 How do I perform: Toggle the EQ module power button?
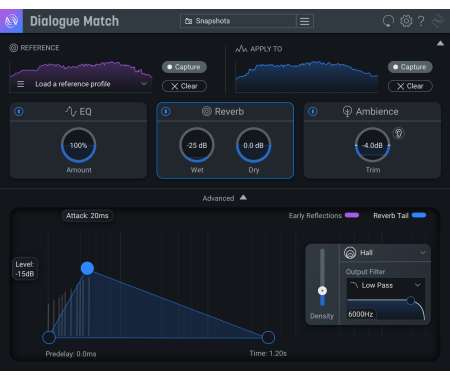click(19, 111)
